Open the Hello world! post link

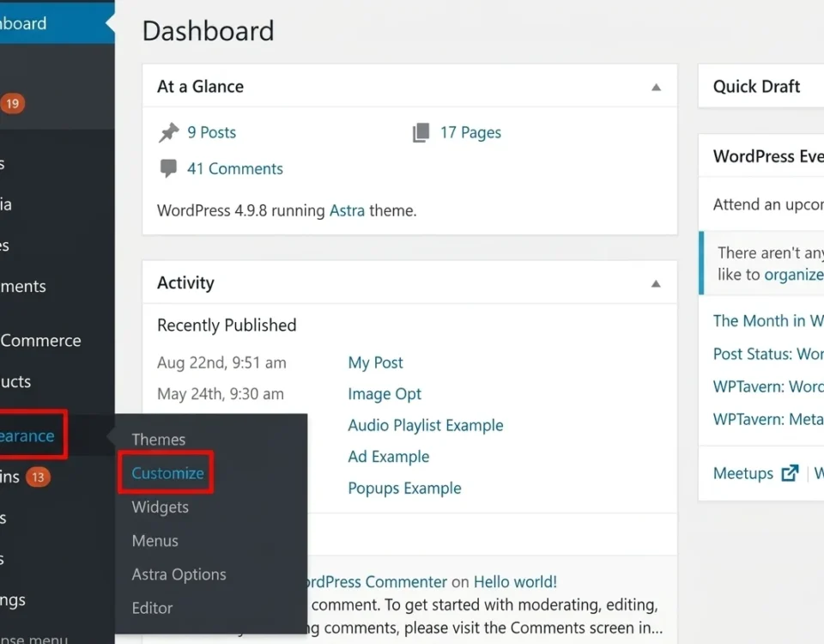[515, 582]
